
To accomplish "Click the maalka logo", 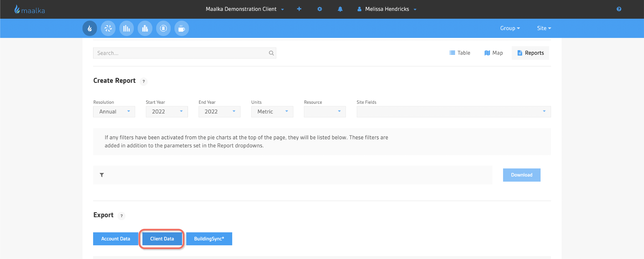I will point(30,10).
